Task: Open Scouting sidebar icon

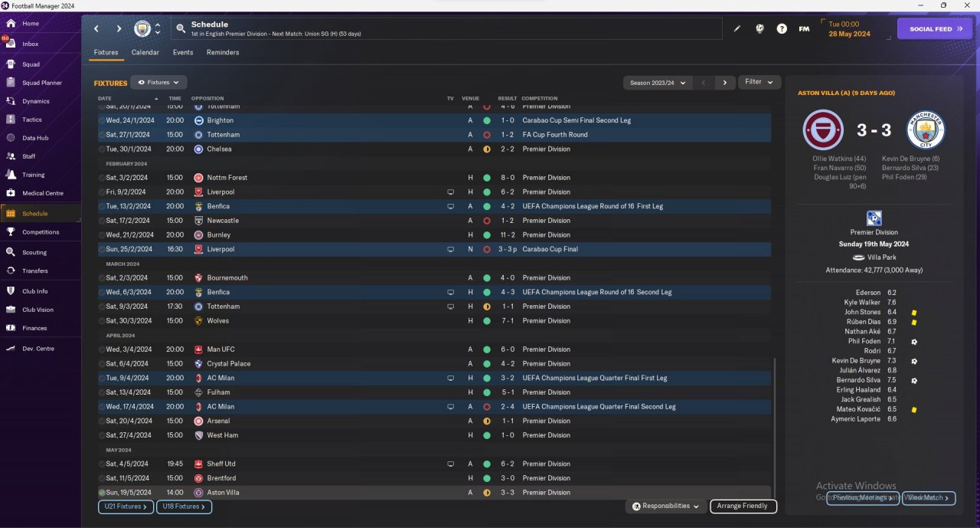Action: tap(11, 252)
